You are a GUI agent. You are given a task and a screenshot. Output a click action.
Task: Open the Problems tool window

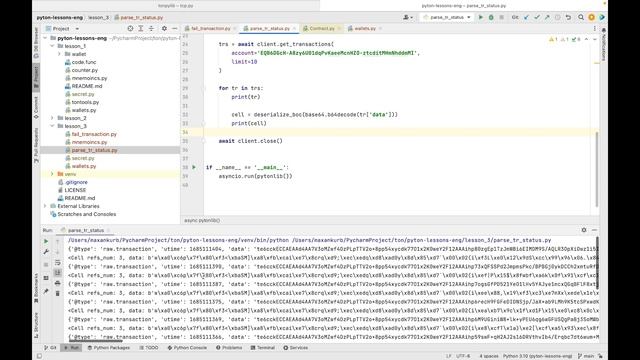[x=229, y=348]
